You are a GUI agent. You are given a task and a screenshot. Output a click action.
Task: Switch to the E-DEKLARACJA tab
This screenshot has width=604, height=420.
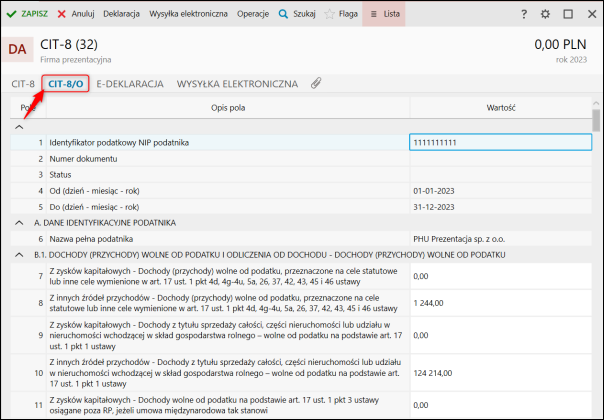click(130, 84)
